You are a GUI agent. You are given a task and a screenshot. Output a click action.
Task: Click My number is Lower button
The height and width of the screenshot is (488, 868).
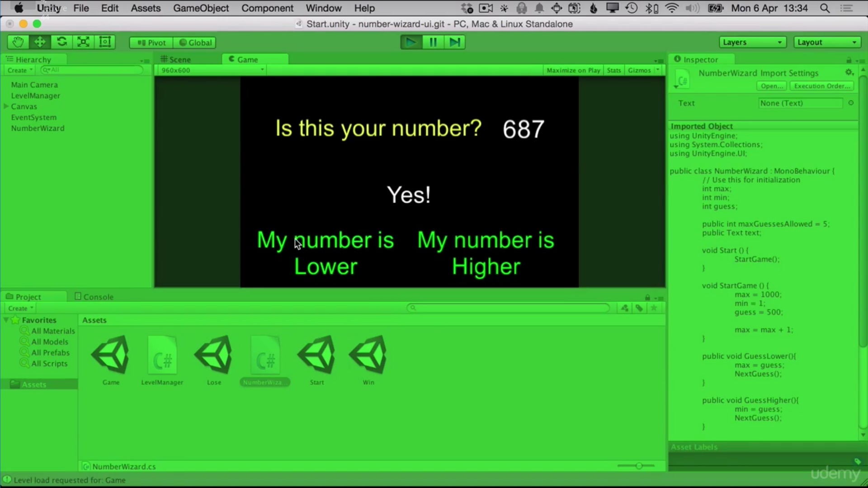[x=325, y=253]
